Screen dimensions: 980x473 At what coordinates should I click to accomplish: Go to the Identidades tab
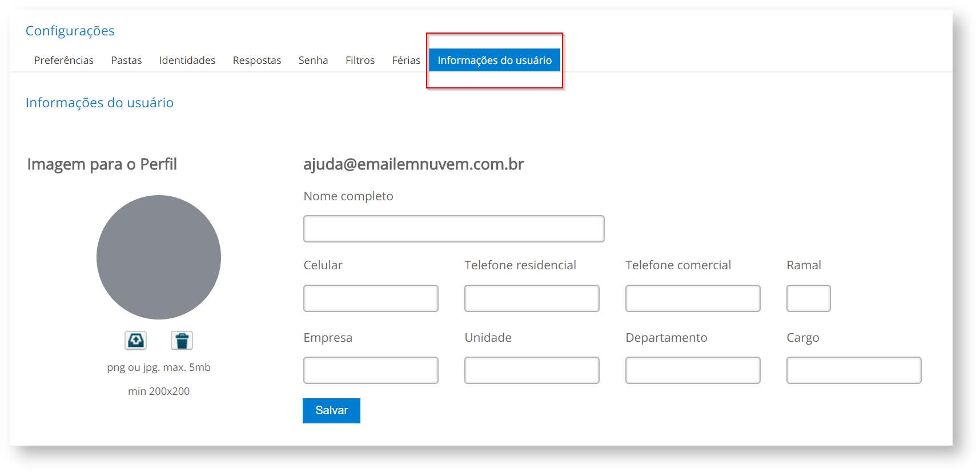[187, 60]
